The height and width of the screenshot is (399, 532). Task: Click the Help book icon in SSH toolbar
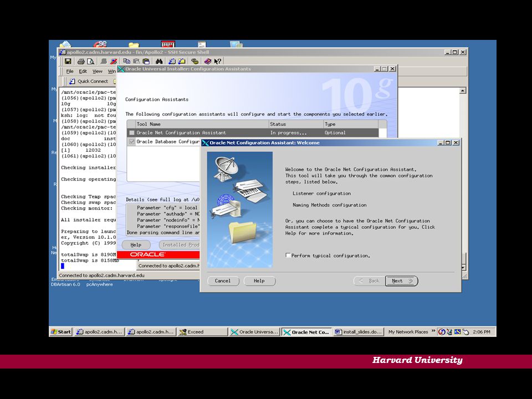coord(208,62)
